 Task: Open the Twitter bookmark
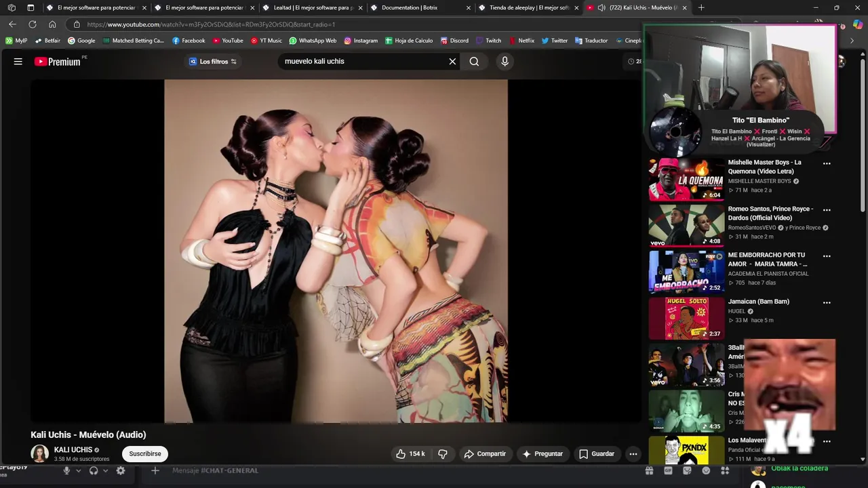(555, 41)
